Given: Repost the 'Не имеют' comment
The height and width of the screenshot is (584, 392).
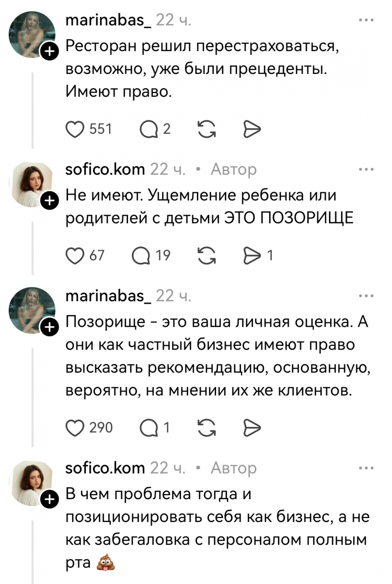Looking at the screenshot, I should point(207,256).
